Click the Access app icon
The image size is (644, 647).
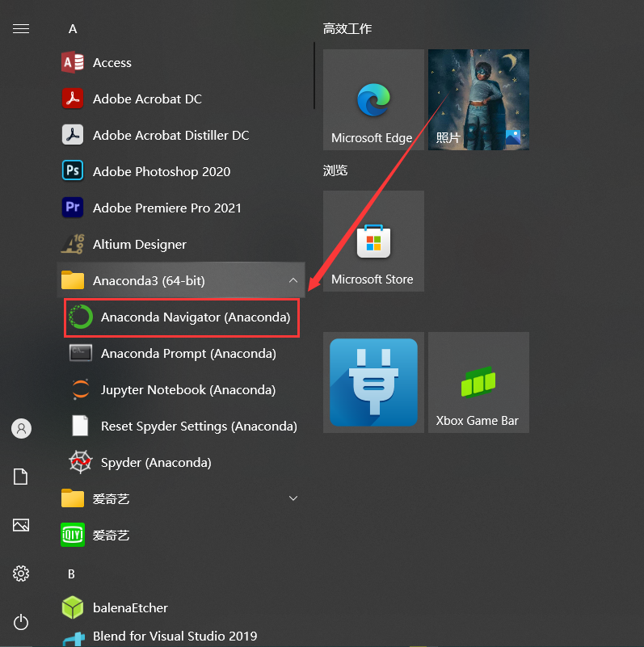pyautogui.click(x=73, y=62)
